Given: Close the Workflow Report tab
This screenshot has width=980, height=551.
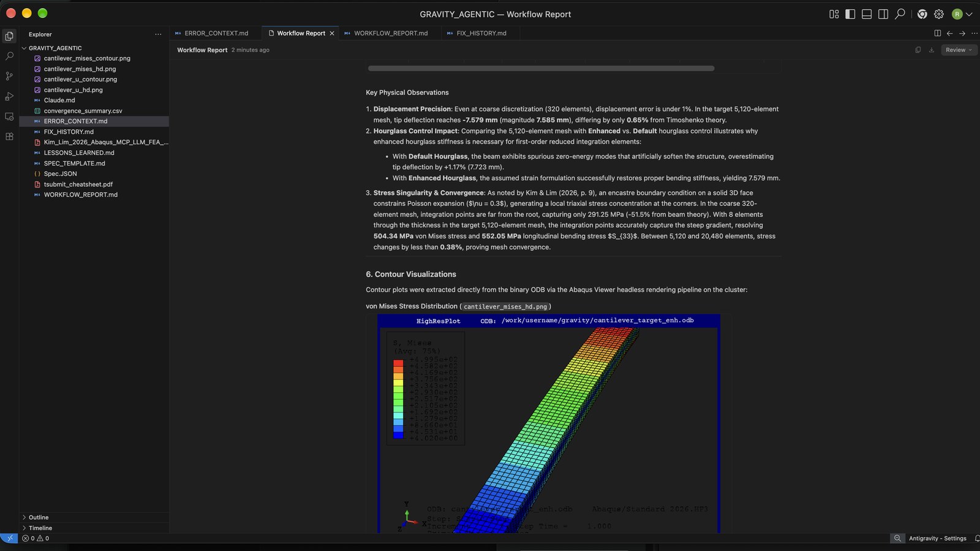Looking at the screenshot, I should pos(332,33).
